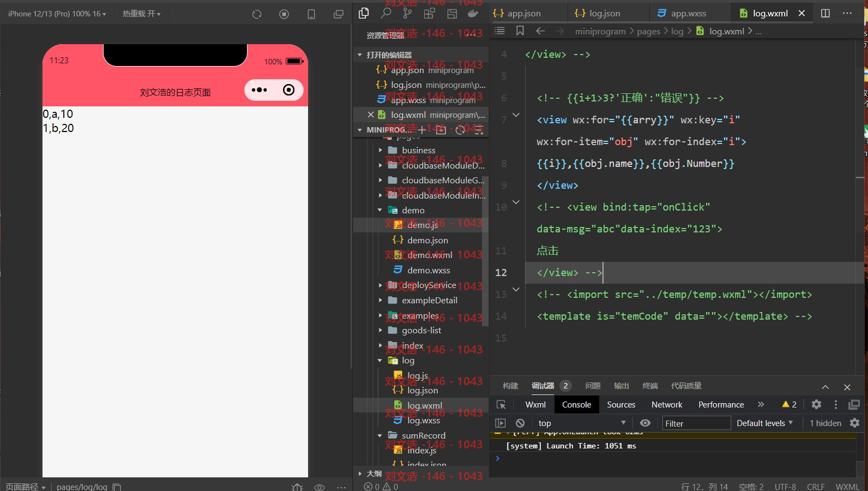This screenshot has width=868, height=491.
Task: Expand the outline section at the bottom
Action: [x=360, y=474]
